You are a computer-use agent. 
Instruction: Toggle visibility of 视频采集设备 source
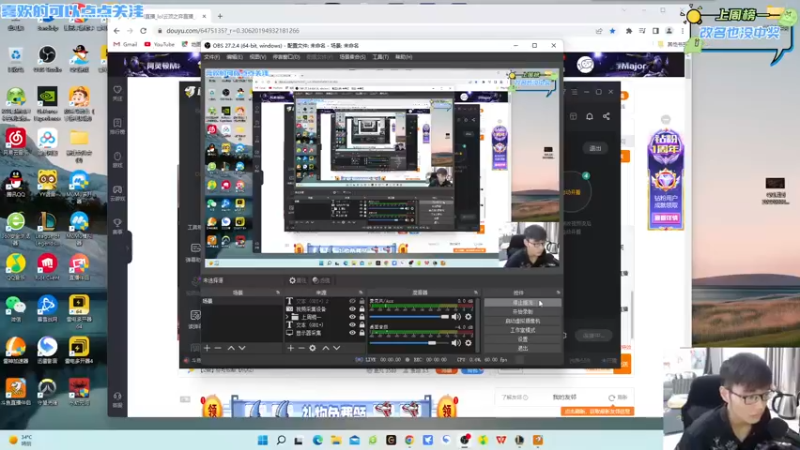pos(352,309)
